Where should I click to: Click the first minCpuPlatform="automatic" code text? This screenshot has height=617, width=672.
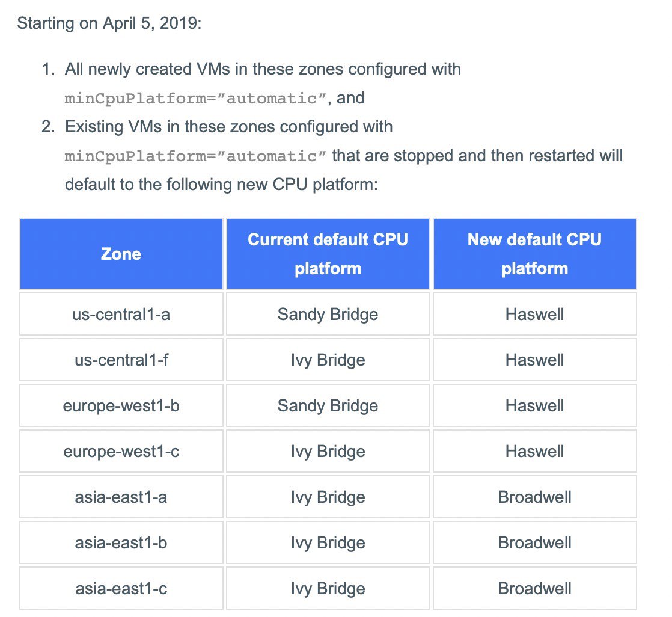[x=196, y=98]
